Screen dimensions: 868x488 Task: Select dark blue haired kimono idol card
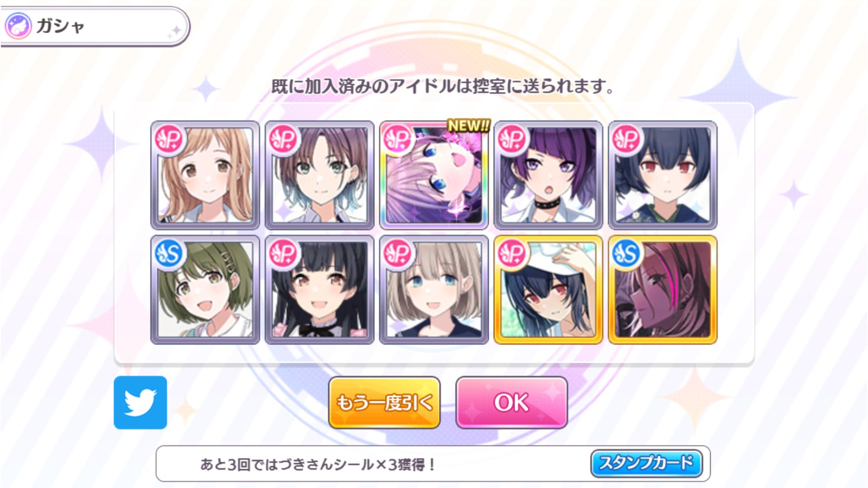tap(663, 175)
